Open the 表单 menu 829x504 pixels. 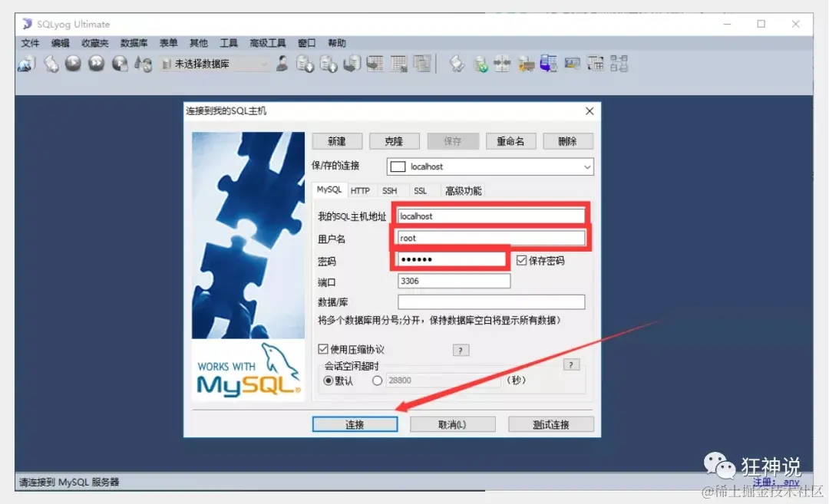[169, 43]
